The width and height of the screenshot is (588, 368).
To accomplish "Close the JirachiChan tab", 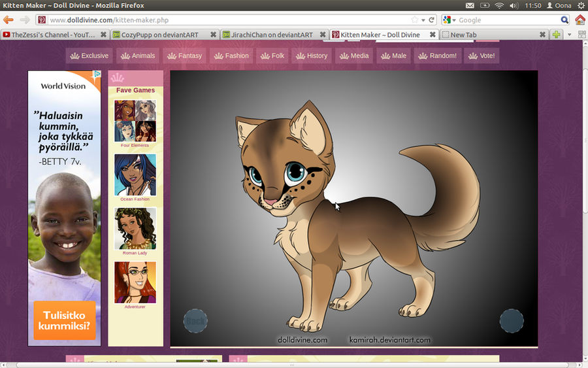I will [x=323, y=35].
